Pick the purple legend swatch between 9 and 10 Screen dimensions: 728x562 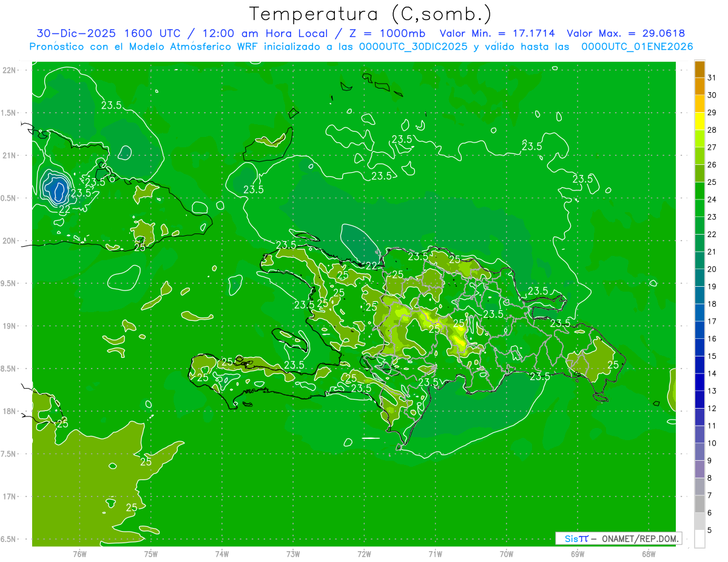[x=699, y=452]
